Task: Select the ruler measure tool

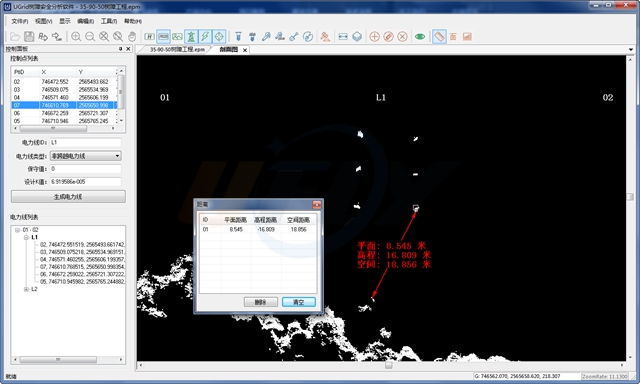Action: [439, 37]
